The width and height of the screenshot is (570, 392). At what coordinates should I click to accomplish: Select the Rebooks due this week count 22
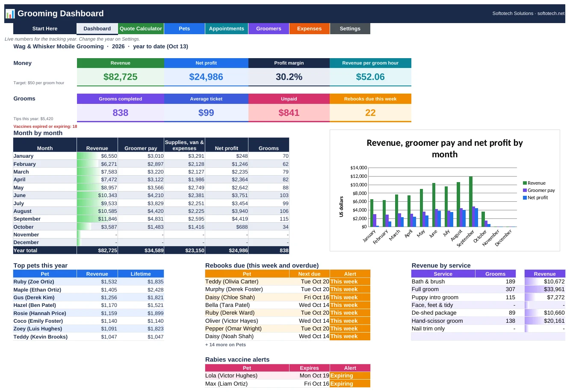[x=370, y=113]
